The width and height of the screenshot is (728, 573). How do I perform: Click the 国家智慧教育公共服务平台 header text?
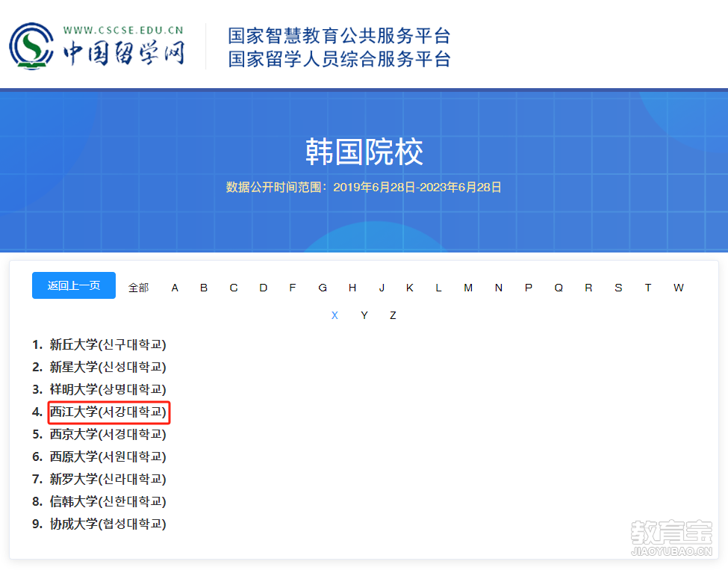coord(340,36)
